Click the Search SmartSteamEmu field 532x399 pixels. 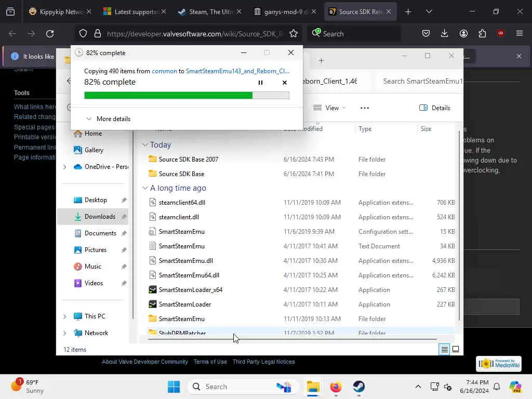421,81
